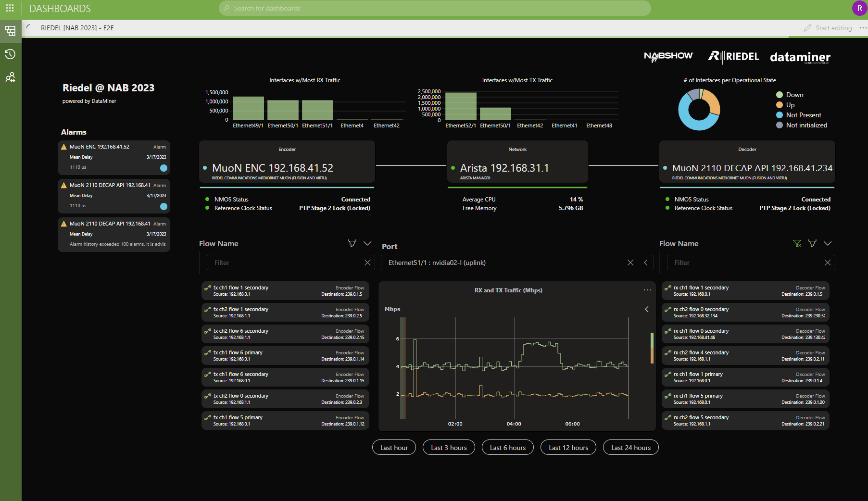Image resolution: width=868 pixels, height=501 pixels.
Task: Collapse the Port selector left chevron
Action: click(x=646, y=263)
